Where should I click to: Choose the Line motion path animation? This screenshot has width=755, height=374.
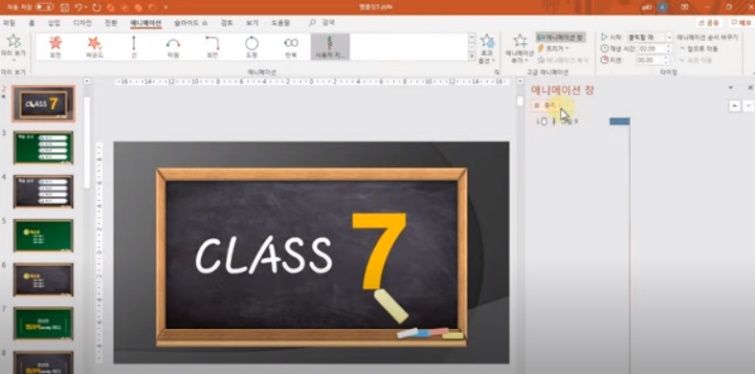[134, 47]
